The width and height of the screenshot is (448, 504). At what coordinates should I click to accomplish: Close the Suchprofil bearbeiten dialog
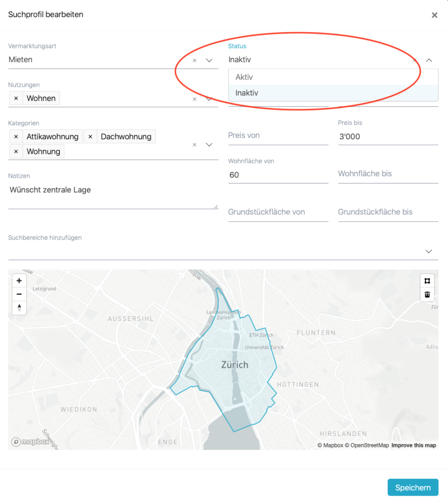click(x=434, y=15)
